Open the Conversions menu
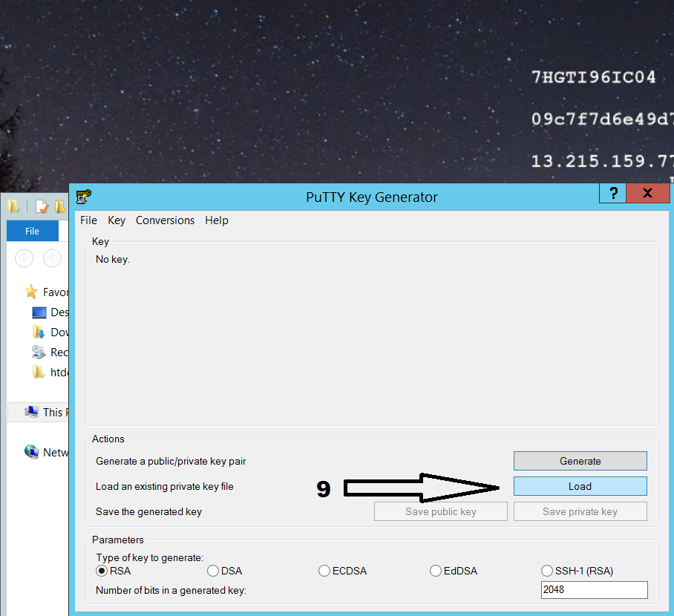Viewport: 674px width, 616px height. click(165, 220)
